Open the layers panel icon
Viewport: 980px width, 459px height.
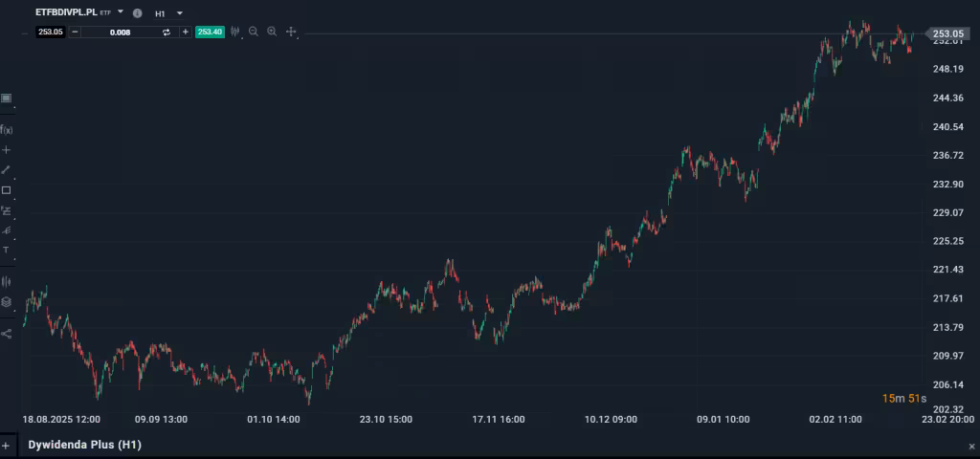click(x=6, y=302)
